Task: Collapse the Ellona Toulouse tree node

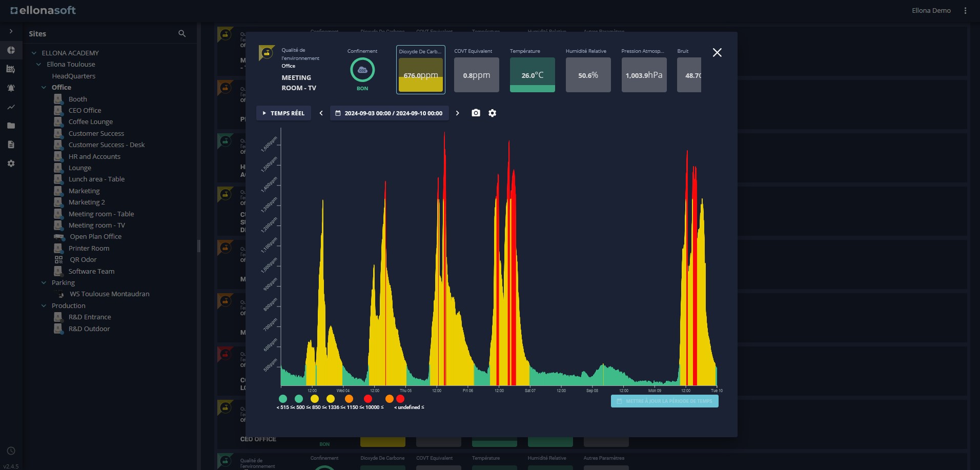Action: [38, 64]
